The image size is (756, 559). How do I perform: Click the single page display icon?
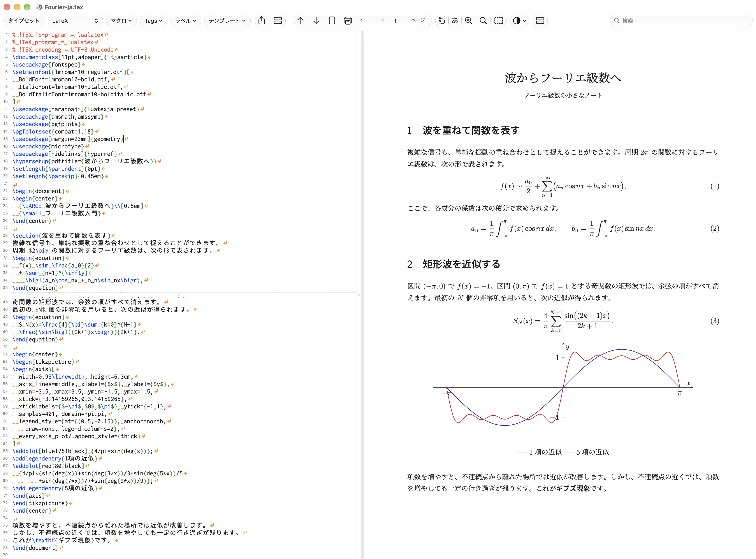[332, 21]
